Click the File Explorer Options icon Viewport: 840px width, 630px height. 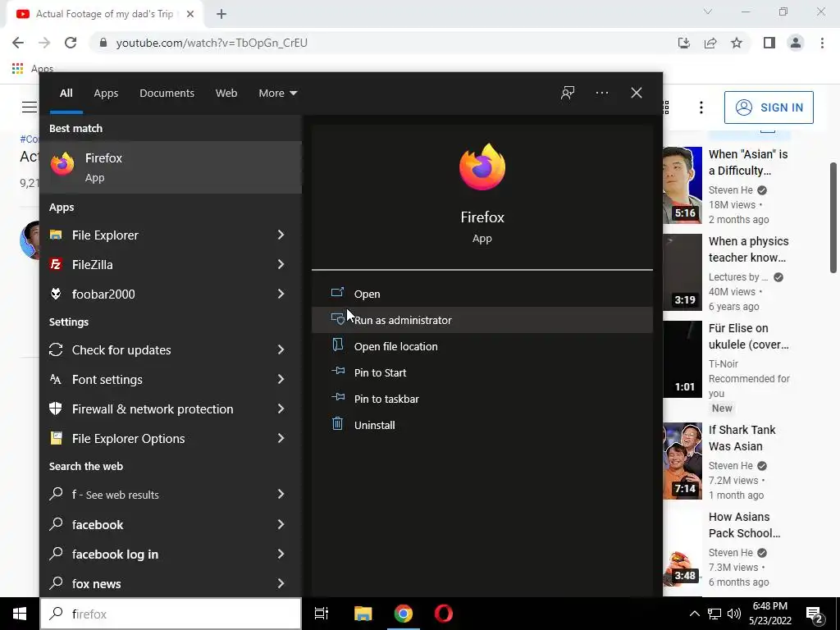click(x=56, y=438)
